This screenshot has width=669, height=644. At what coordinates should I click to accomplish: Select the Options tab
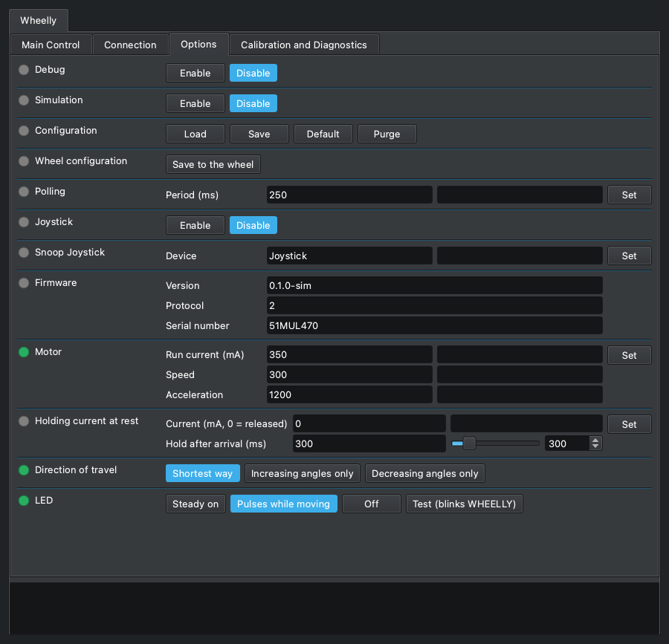tap(198, 45)
